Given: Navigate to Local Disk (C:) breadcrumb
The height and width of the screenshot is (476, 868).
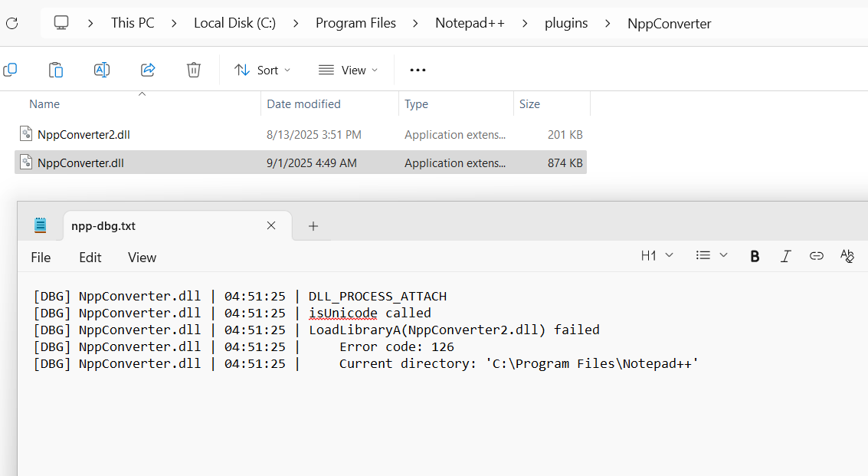Looking at the screenshot, I should click(234, 23).
